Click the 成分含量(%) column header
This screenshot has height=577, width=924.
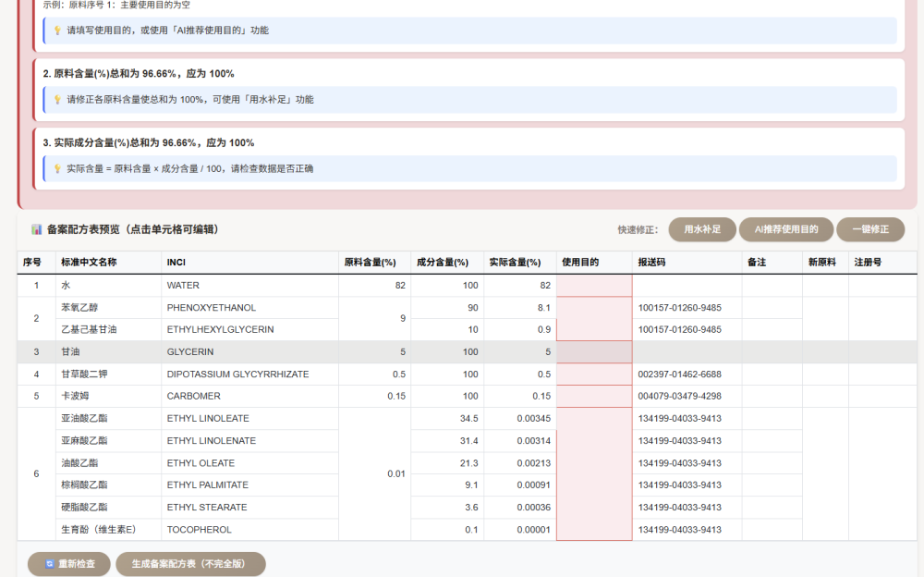click(443, 263)
